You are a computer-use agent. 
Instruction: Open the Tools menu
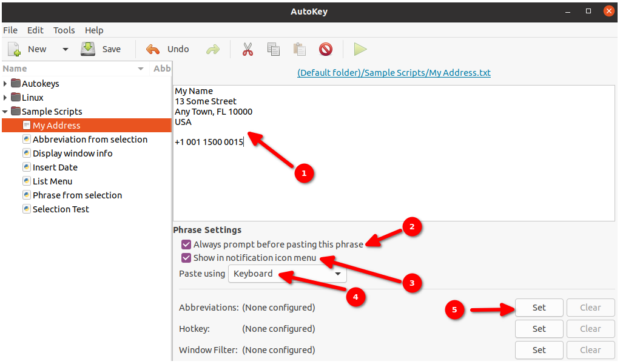tap(64, 30)
